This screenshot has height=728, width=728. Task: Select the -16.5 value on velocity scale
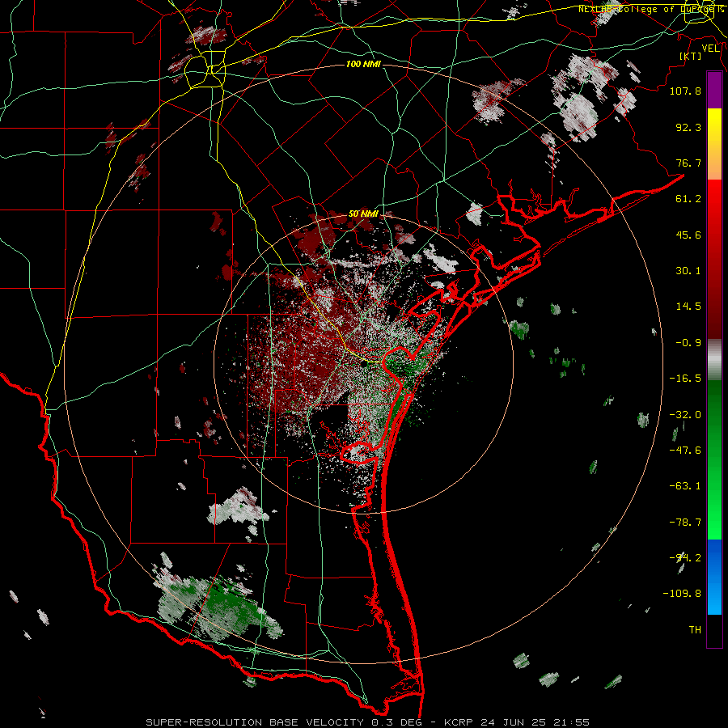(x=685, y=379)
